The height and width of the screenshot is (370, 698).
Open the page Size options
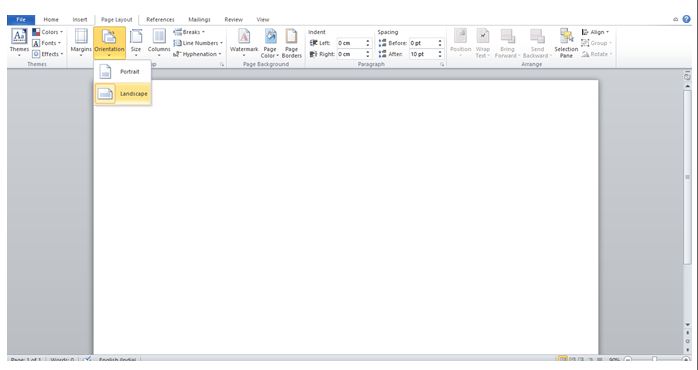[x=136, y=43]
